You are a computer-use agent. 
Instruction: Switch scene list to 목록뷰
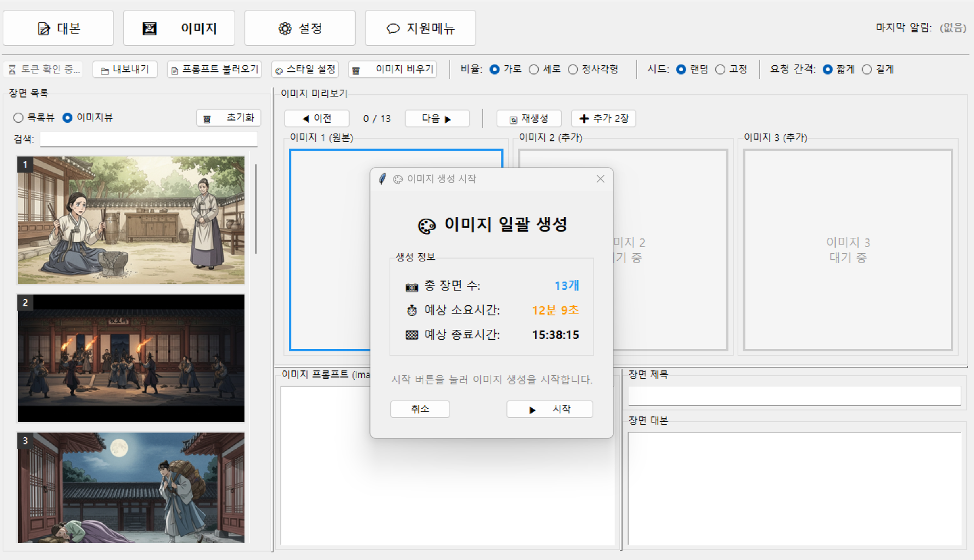[x=19, y=118]
